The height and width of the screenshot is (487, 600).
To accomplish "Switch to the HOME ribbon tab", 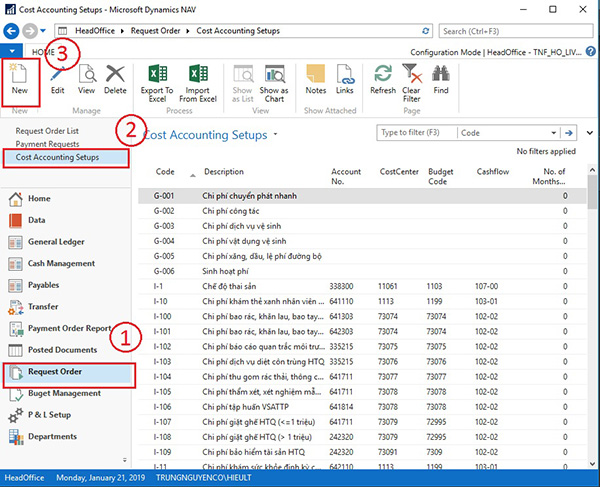I will [x=43, y=52].
